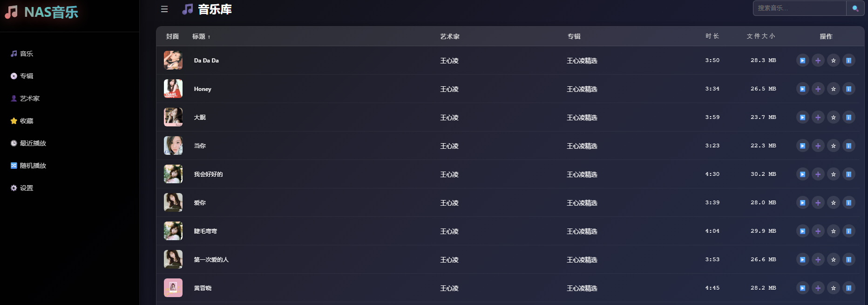Toggle favorite star on 黄昏晓
This screenshot has width=868, height=305.
click(x=834, y=288)
